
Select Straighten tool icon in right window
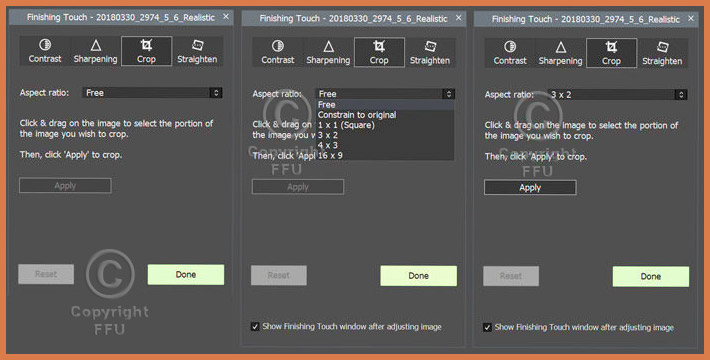662,53
